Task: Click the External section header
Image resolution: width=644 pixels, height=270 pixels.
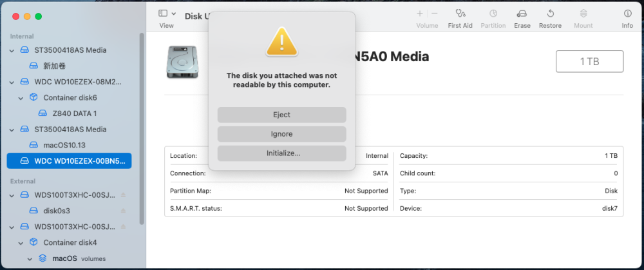Action: point(23,181)
